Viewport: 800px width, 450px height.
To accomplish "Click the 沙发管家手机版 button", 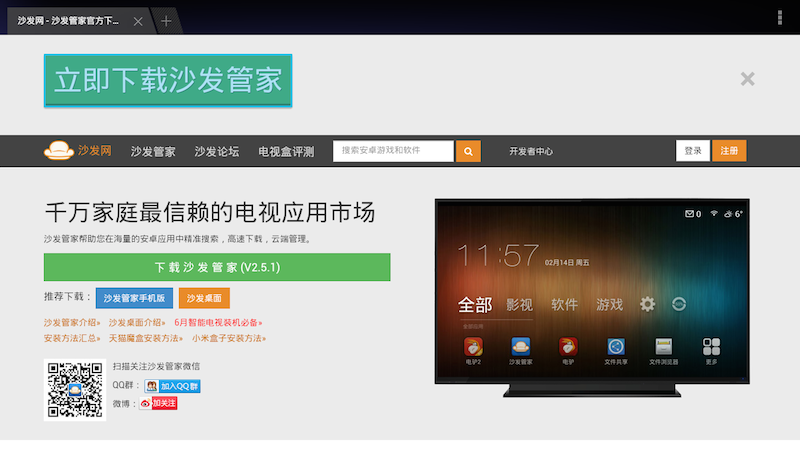I will [x=134, y=298].
